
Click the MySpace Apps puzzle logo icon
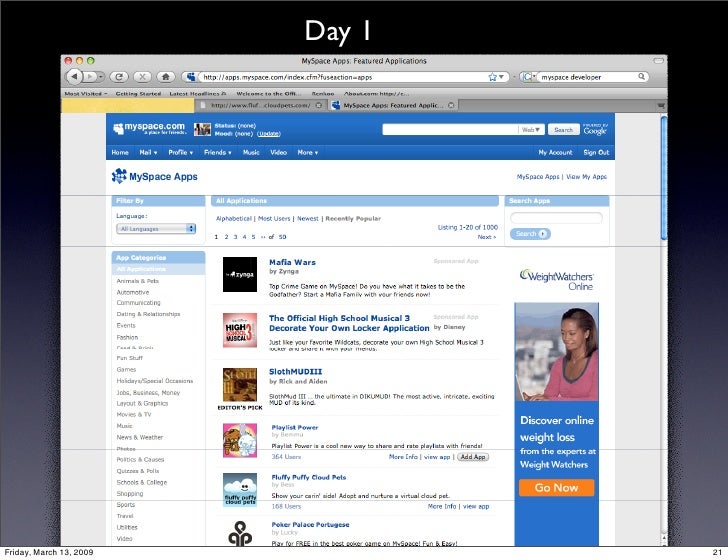tap(119, 176)
